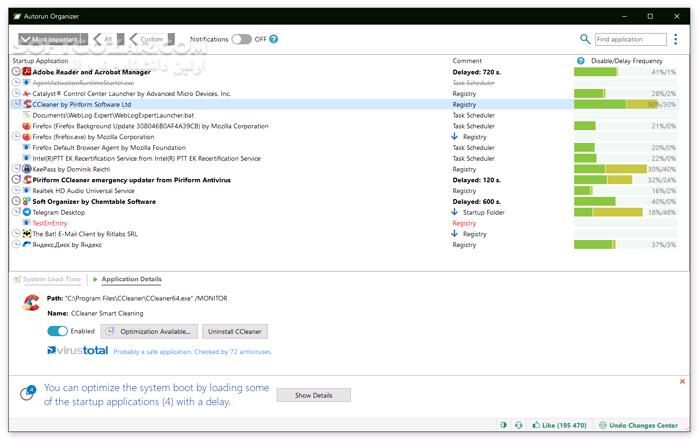Toggle the Enabled switch for CCleaner

tap(57, 331)
